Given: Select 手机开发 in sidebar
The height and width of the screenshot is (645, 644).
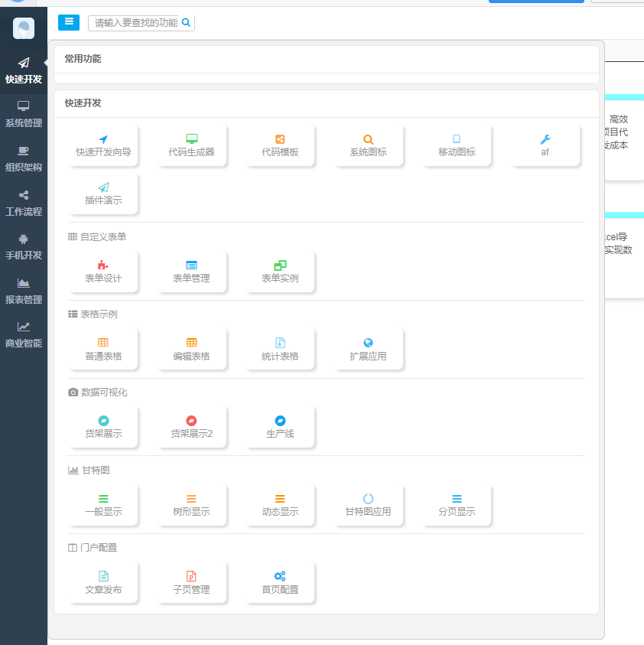Looking at the screenshot, I should [24, 247].
